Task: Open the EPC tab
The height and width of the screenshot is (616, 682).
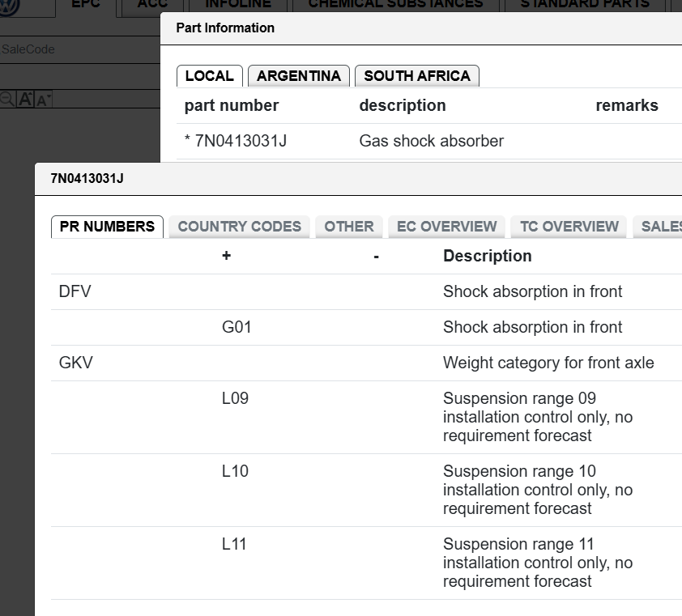Action: [86, 4]
